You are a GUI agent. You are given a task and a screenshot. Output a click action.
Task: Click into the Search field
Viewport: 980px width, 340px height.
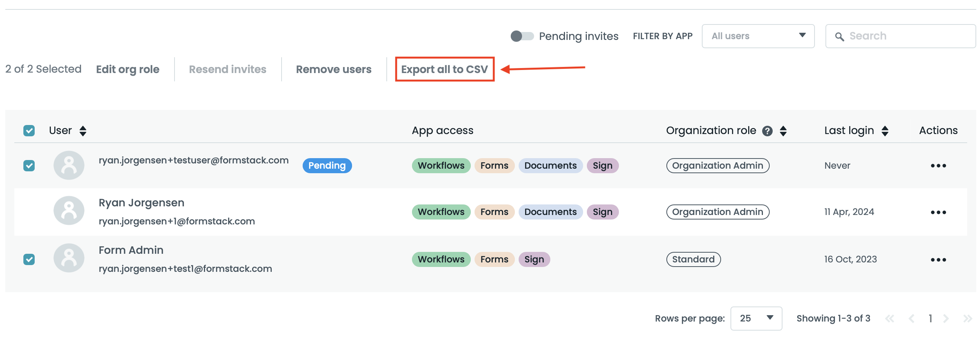[x=905, y=36]
